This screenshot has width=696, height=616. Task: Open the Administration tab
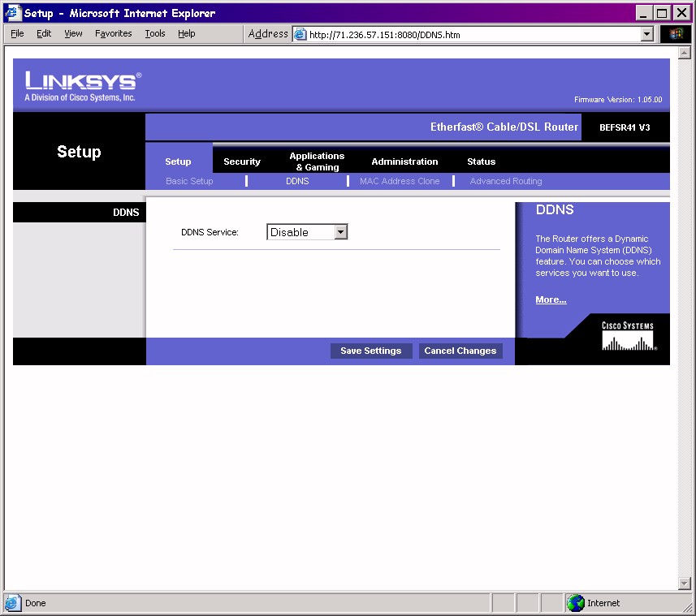(x=404, y=162)
